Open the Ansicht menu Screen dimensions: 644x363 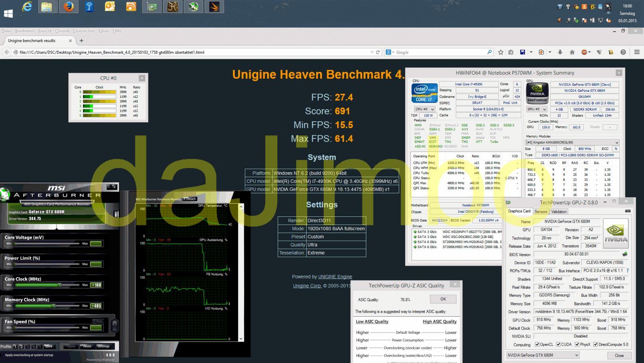coord(45,31)
